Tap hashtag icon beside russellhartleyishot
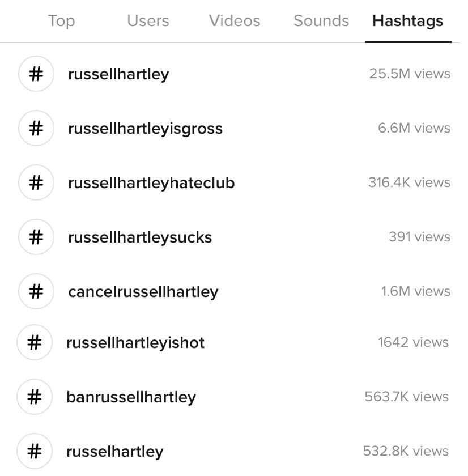Viewport: 468px width, 476px height. 35,342
